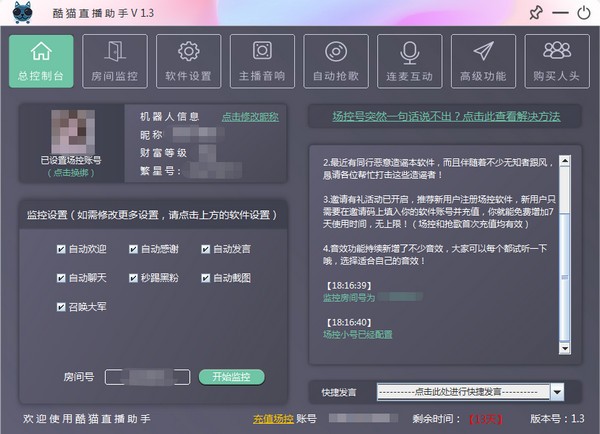The width and height of the screenshot is (600, 434).
Task: Click 充值场控 recharge link
Action: (273, 419)
